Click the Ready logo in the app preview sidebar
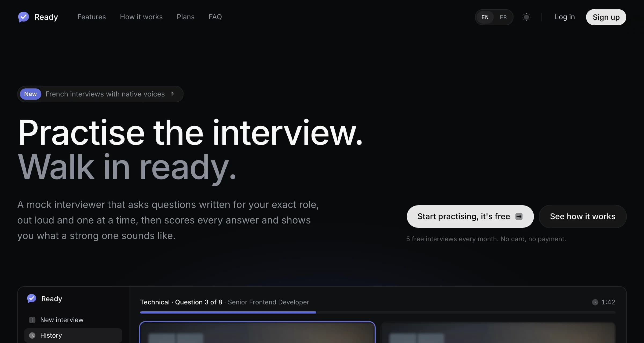Screen dimensions: 644x343 point(32,299)
